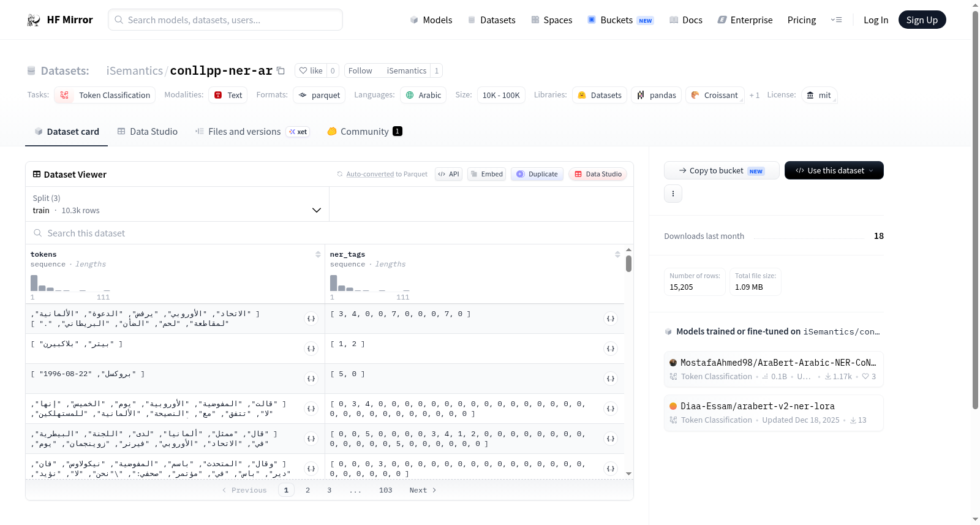This screenshot has width=980, height=525.
Task: Open the Use this dataset dropdown
Action: [834, 170]
